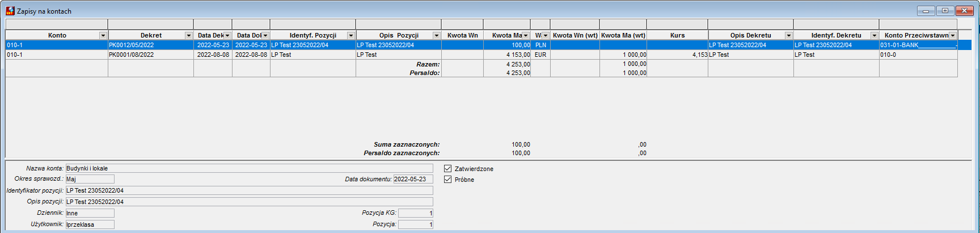
Task: Open the Konto column filter dropdown
Action: pos(103,35)
